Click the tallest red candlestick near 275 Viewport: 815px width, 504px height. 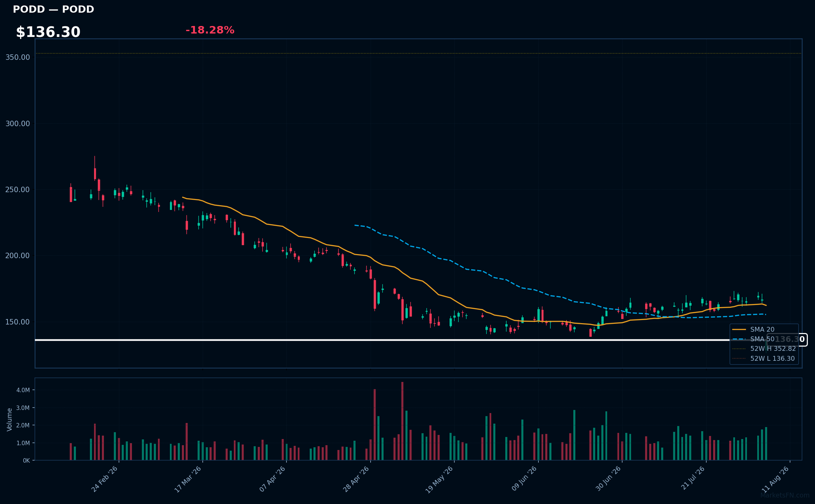95,168
